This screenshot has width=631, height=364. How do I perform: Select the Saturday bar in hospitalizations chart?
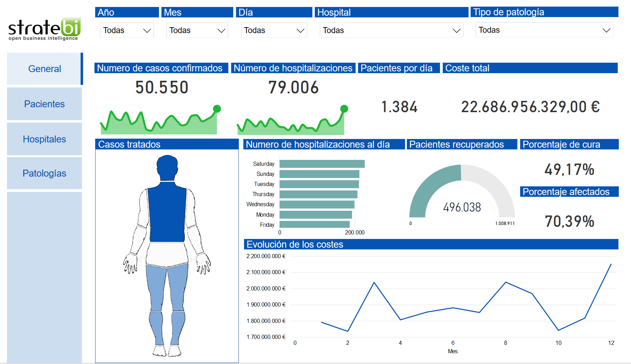tap(322, 164)
